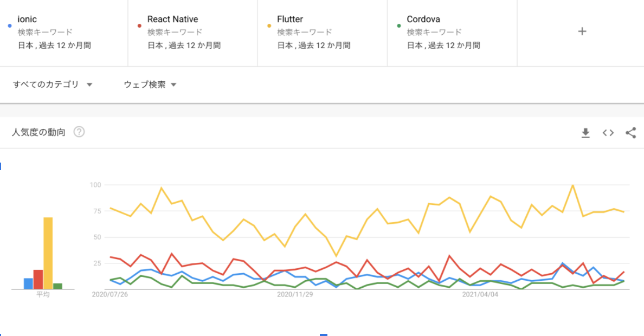
Task: Expand the すべてのカテゴリ dropdown
Action: point(53,85)
